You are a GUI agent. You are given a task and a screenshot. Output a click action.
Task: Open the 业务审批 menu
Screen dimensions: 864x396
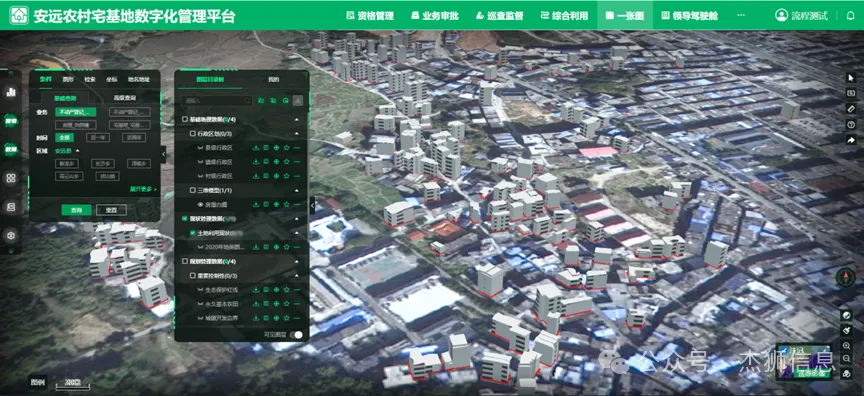tap(434, 15)
